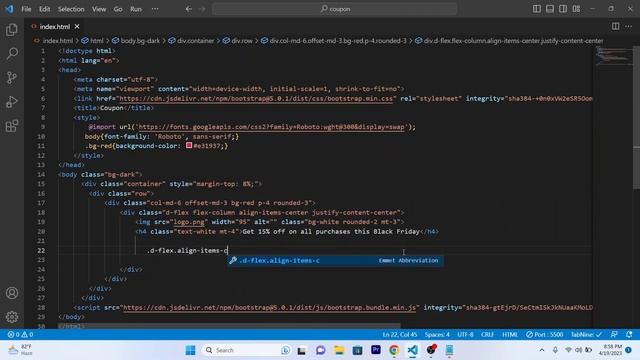The height and width of the screenshot is (360, 640).
Task: Follow the logo.png link
Action: (189, 222)
